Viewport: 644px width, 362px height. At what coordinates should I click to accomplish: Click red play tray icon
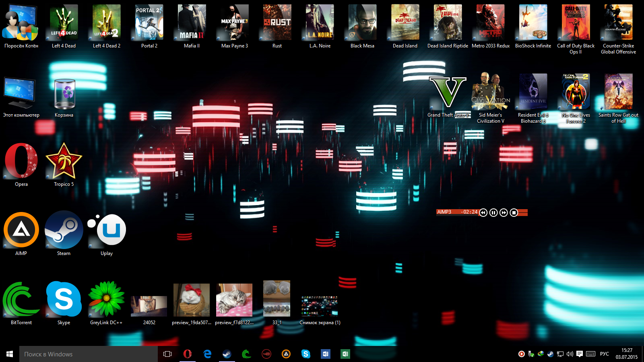(522, 354)
